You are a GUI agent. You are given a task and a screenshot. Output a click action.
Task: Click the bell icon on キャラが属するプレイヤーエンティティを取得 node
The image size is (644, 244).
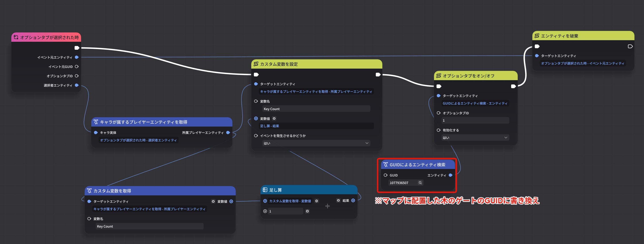pos(96,122)
